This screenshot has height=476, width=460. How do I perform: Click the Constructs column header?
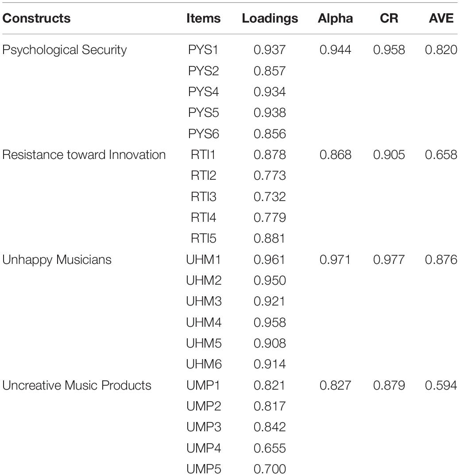click(x=36, y=19)
